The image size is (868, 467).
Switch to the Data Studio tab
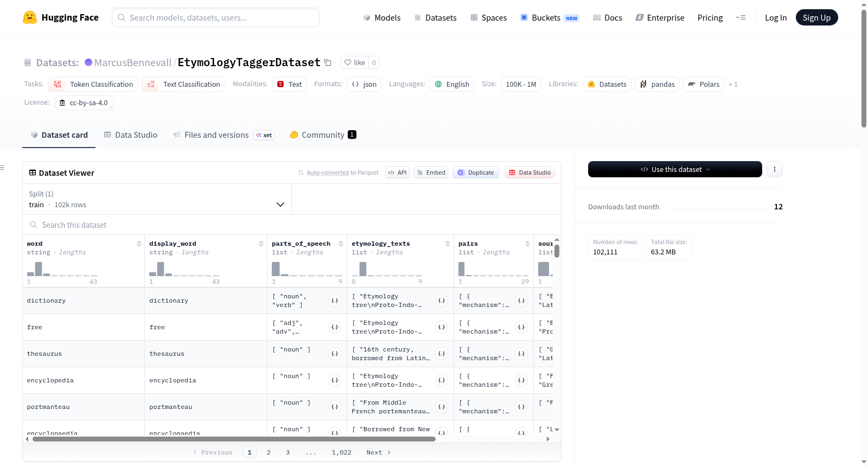(131, 135)
